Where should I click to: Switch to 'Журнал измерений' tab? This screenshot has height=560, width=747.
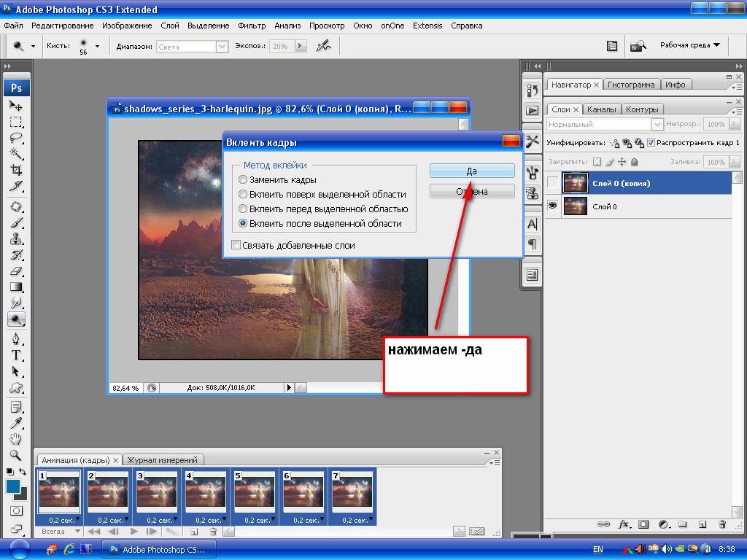point(162,460)
